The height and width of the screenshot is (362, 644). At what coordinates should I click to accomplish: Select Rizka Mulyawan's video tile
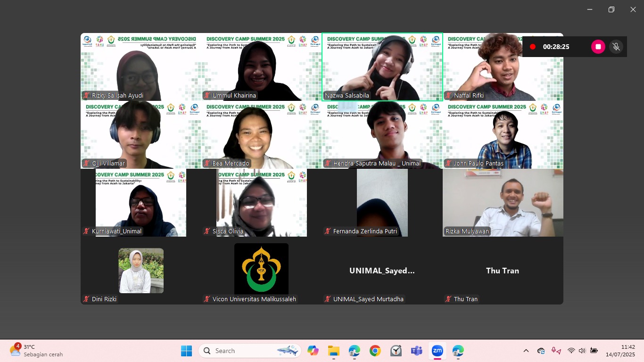click(503, 202)
